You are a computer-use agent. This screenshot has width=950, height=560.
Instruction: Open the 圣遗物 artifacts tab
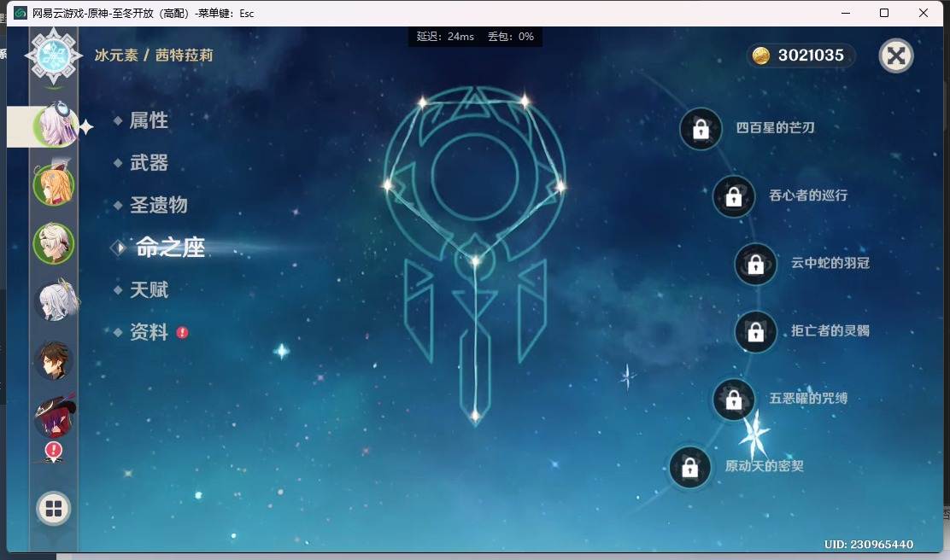pos(159,205)
